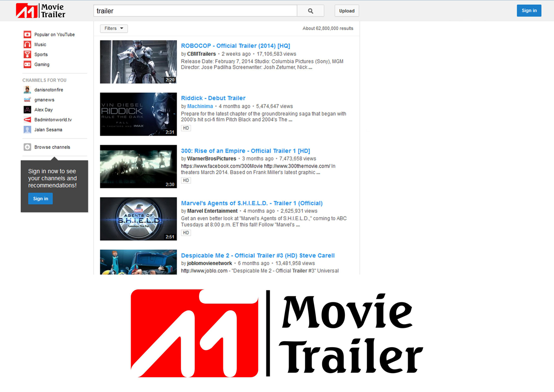The width and height of the screenshot is (554, 392).
Task: Open Alex Day channel link
Action: (43, 110)
